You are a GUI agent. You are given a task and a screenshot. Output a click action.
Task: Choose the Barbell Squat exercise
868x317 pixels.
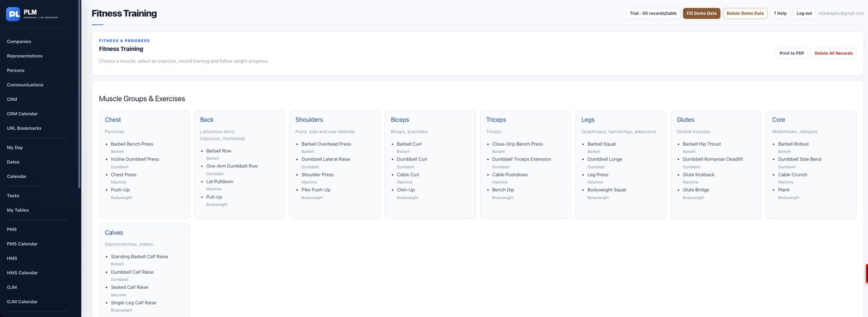602,144
